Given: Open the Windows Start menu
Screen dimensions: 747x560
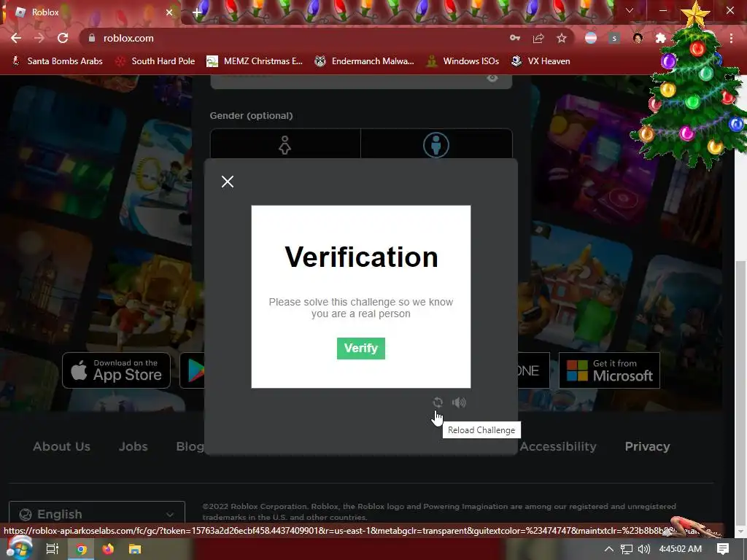Looking at the screenshot, I should [x=19, y=548].
